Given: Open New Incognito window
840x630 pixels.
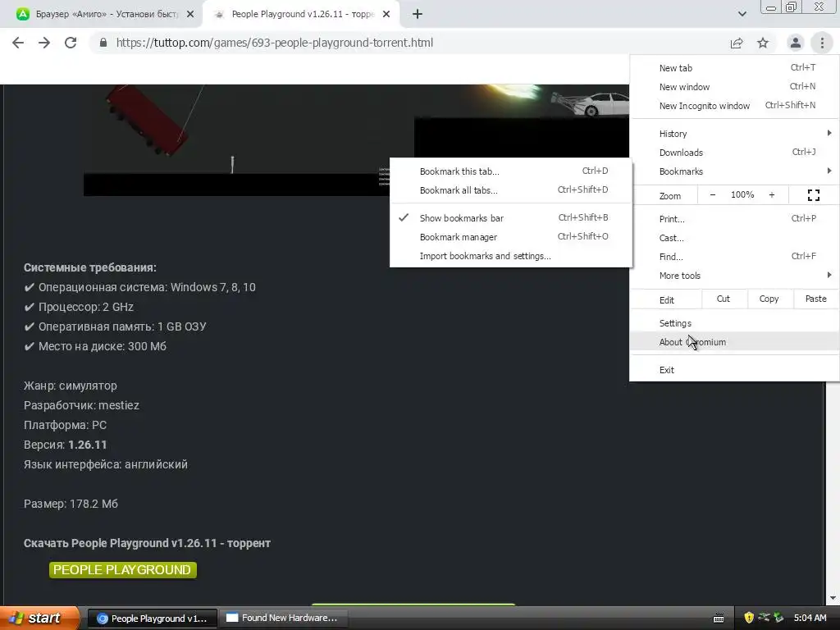Looking at the screenshot, I should (x=734, y=106).
